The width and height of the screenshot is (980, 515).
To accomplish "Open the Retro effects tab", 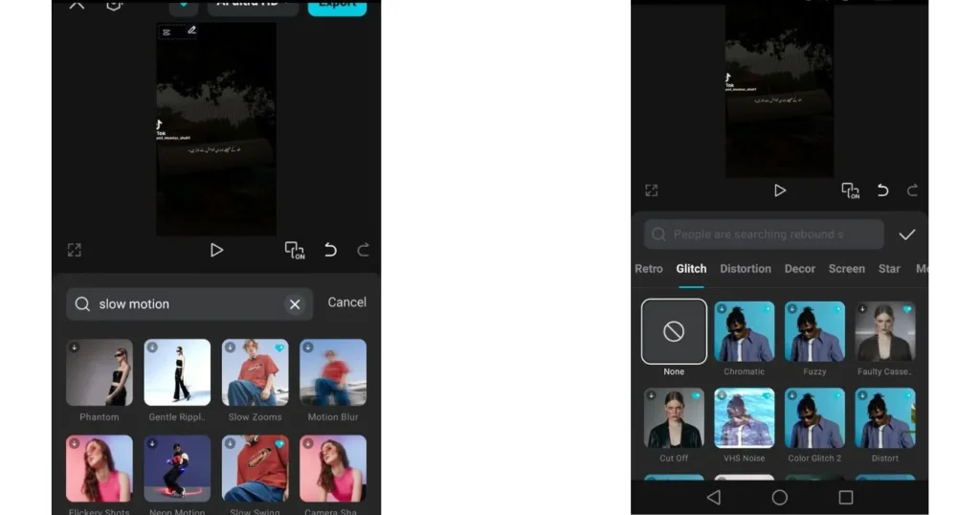I will point(649,269).
